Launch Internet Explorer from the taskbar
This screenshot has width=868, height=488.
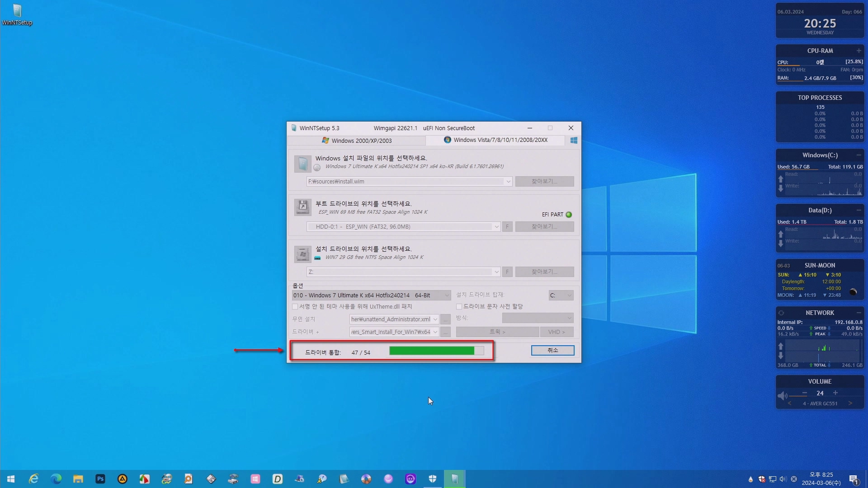[x=33, y=479]
